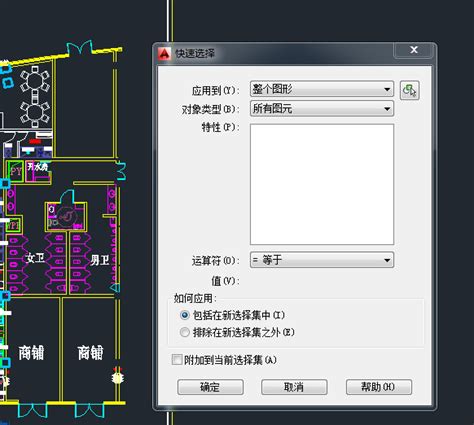This screenshot has width=474, height=425.
Task: Select the yellow light fixture in shop
Action: pyautogui.click(x=117, y=378)
